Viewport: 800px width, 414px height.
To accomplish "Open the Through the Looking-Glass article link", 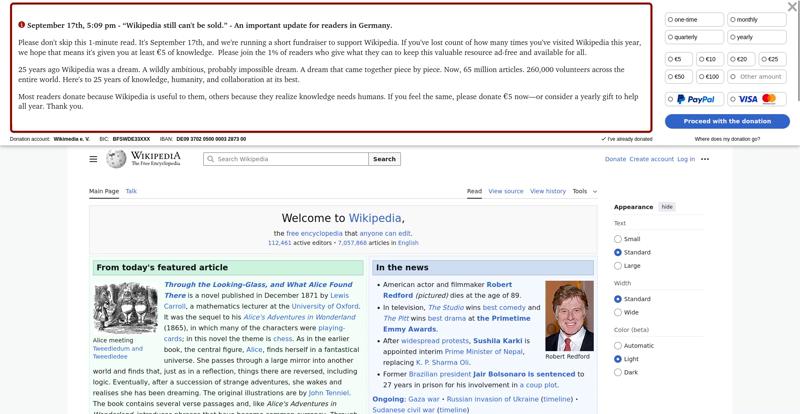I will 258,290.
